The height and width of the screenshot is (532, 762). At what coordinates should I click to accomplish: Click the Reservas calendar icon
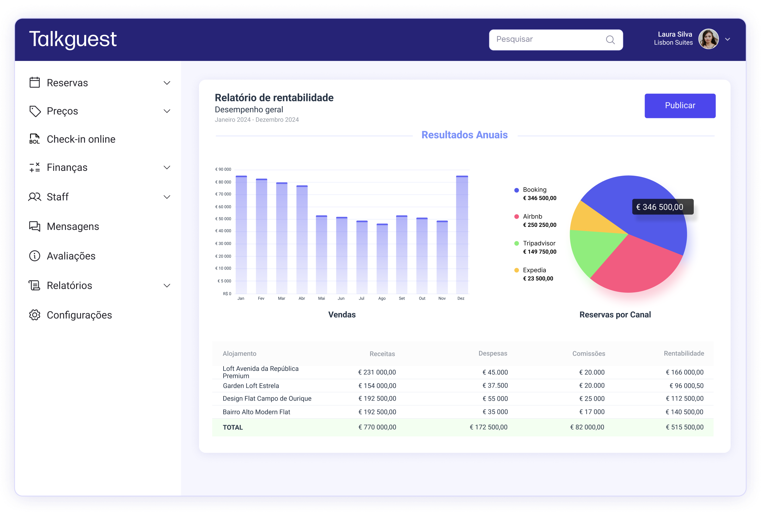point(35,82)
